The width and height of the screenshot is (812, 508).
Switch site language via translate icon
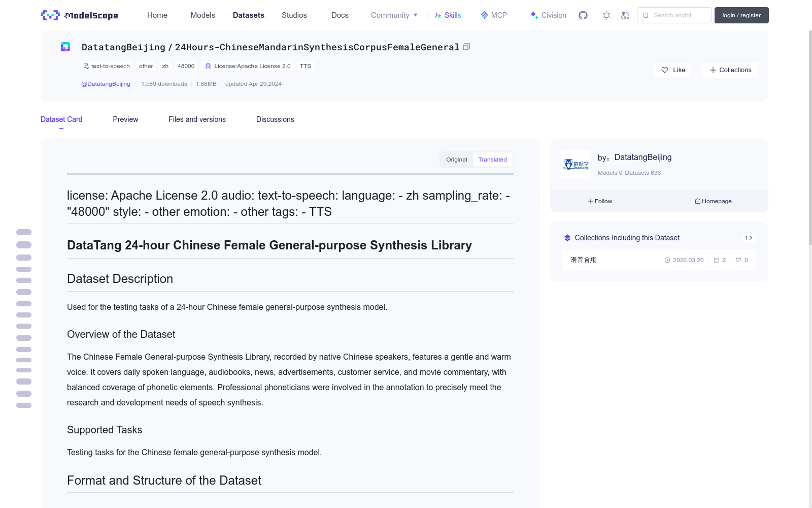(625, 15)
